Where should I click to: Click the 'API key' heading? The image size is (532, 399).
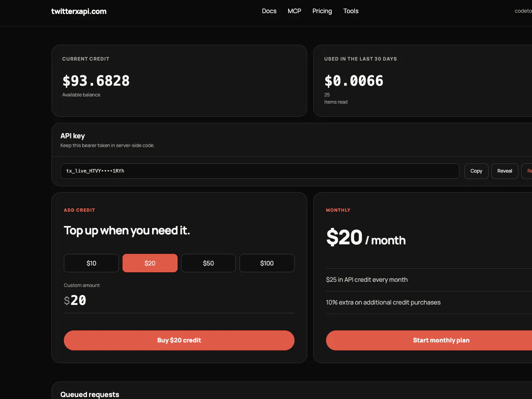click(73, 136)
